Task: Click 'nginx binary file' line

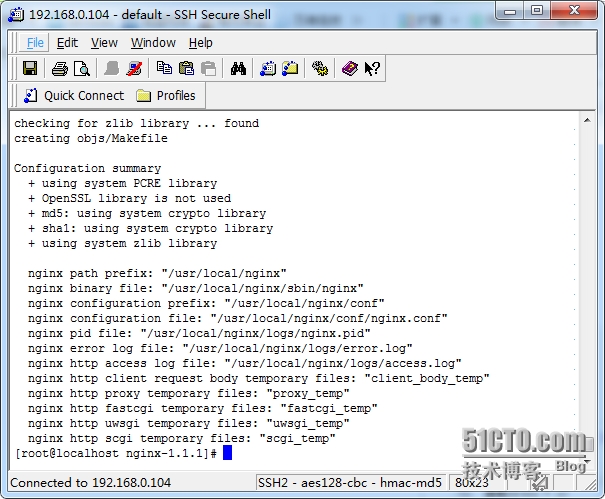Action: (196, 288)
